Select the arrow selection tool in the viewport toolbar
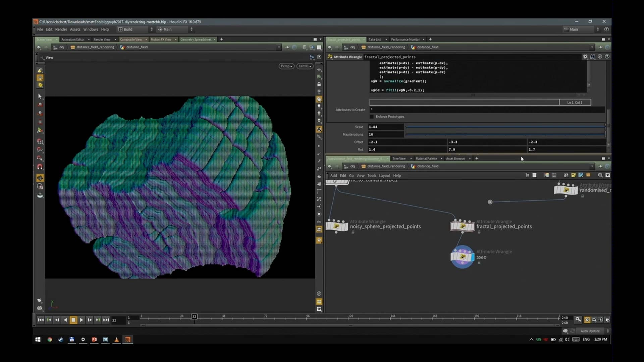Viewport: 644px width, 362px height. pos(40,97)
